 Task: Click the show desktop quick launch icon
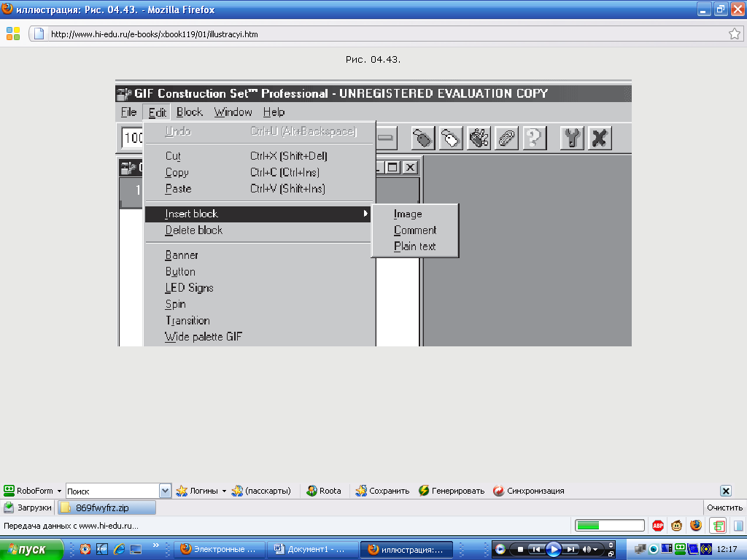[x=136, y=550]
